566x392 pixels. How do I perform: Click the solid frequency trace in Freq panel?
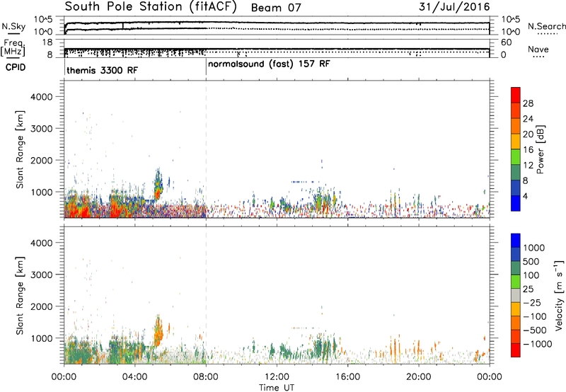click(277, 48)
